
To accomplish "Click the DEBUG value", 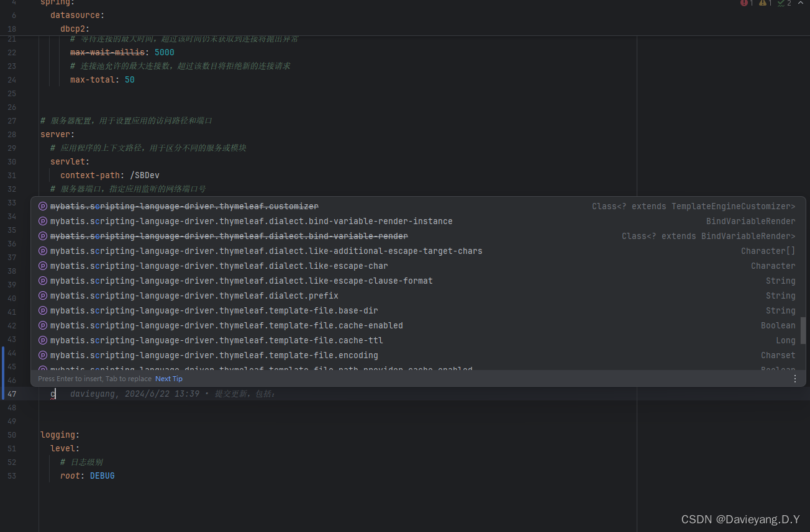I will (x=102, y=476).
